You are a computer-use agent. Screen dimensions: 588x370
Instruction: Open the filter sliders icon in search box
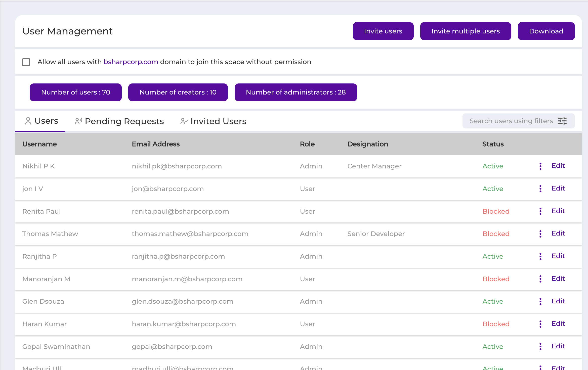tap(562, 121)
